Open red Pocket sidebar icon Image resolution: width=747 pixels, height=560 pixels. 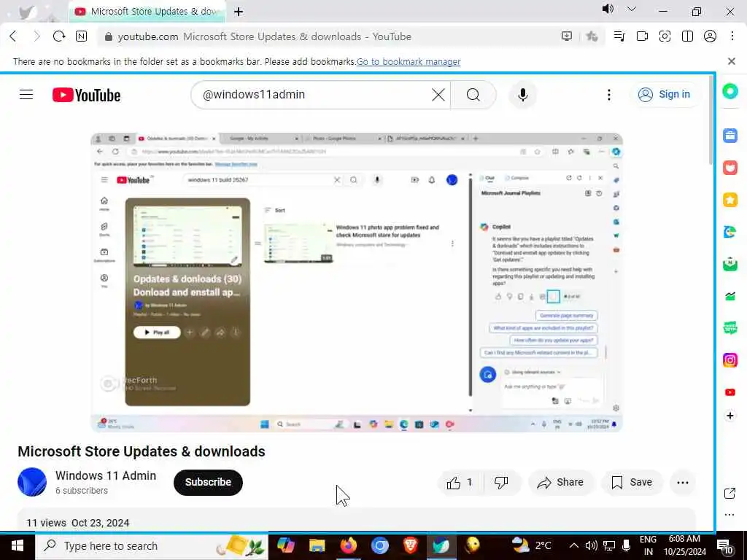(730, 168)
